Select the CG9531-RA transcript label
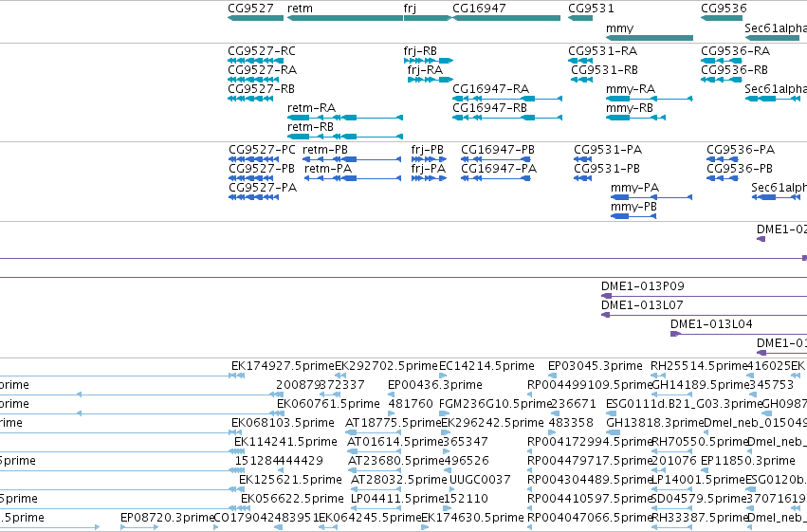The width and height of the screenshot is (807, 532). pos(603,51)
